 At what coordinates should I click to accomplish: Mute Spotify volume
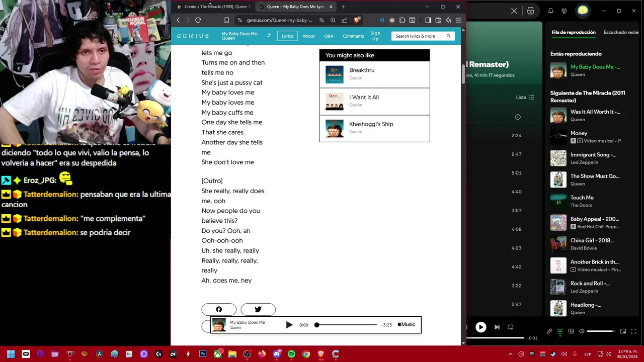click(x=582, y=331)
